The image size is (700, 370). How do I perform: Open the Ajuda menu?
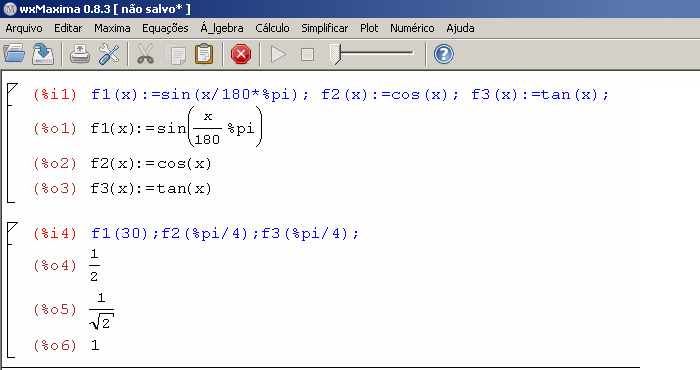click(x=460, y=28)
